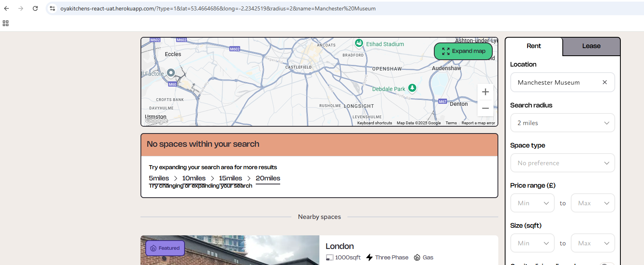Open the Price range Min dropdown
The image size is (644, 265).
(532, 203)
